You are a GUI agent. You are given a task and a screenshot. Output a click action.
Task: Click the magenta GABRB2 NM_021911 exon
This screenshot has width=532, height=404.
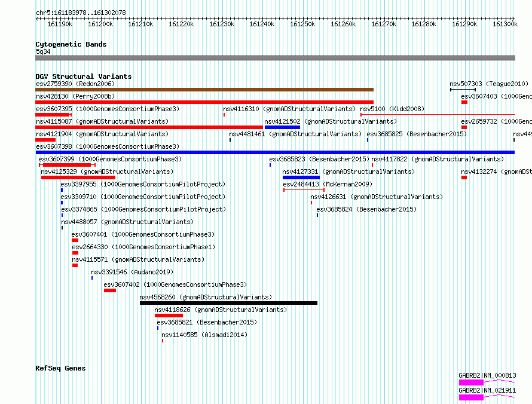471,397
